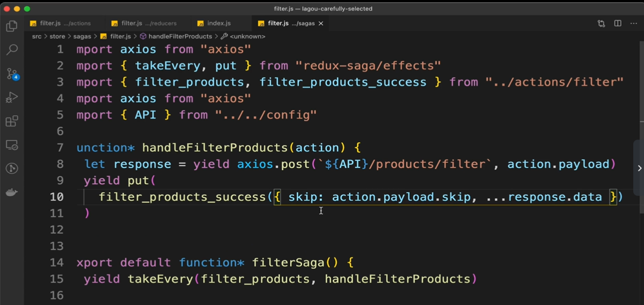Click action.payload argument on line 8
644x305 pixels.
[x=558, y=164]
